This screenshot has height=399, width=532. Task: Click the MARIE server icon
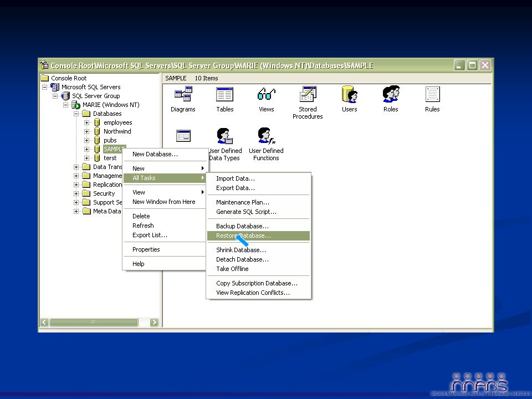click(76, 105)
